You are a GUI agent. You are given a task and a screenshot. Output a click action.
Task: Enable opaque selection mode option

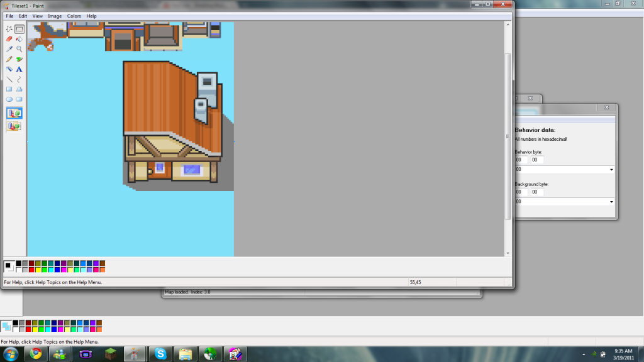click(x=14, y=113)
